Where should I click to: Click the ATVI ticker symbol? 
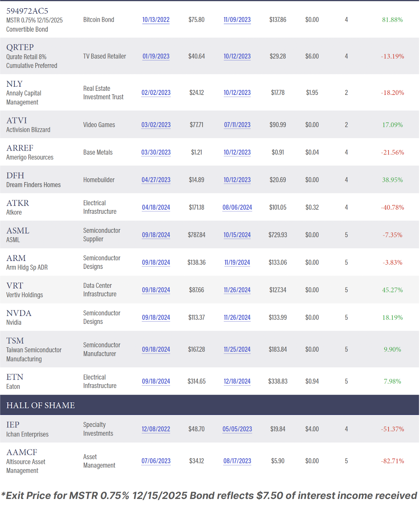(x=17, y=120)
